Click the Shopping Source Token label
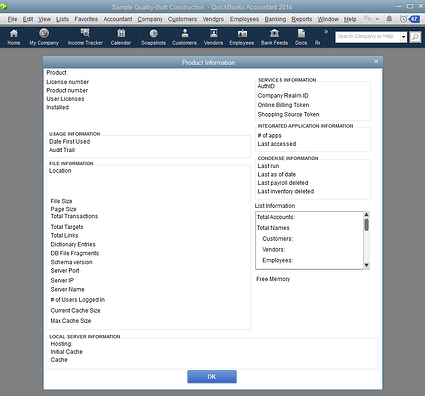 tap(288, 115)
